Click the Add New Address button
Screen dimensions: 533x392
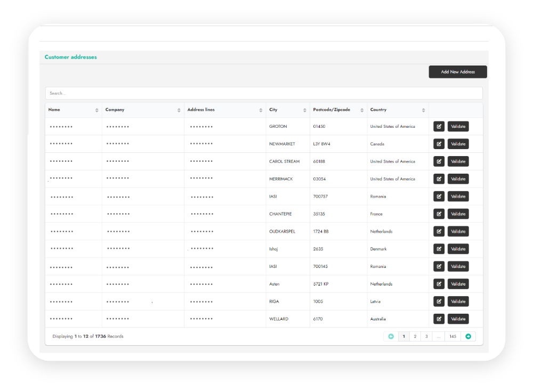pyautogui.click(x=458, y=72)
